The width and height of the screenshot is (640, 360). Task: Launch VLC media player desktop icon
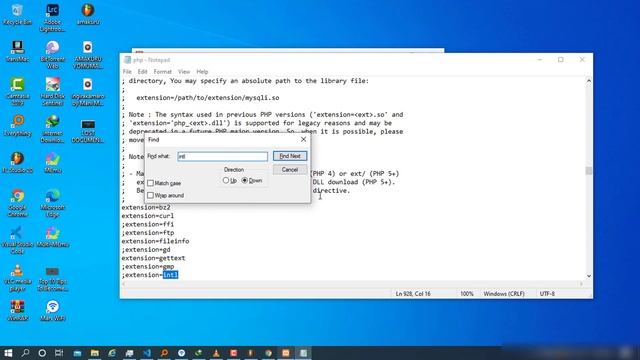click(17, 278)
